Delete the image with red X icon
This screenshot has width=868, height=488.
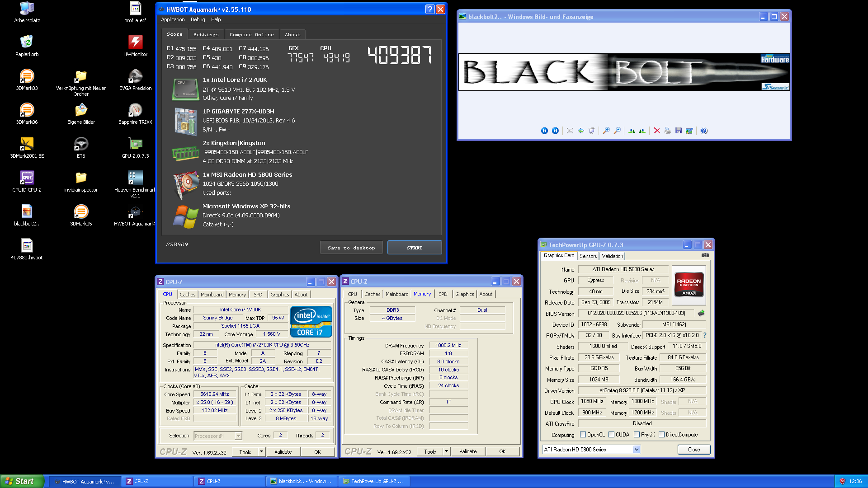click(x=657, y=131)
